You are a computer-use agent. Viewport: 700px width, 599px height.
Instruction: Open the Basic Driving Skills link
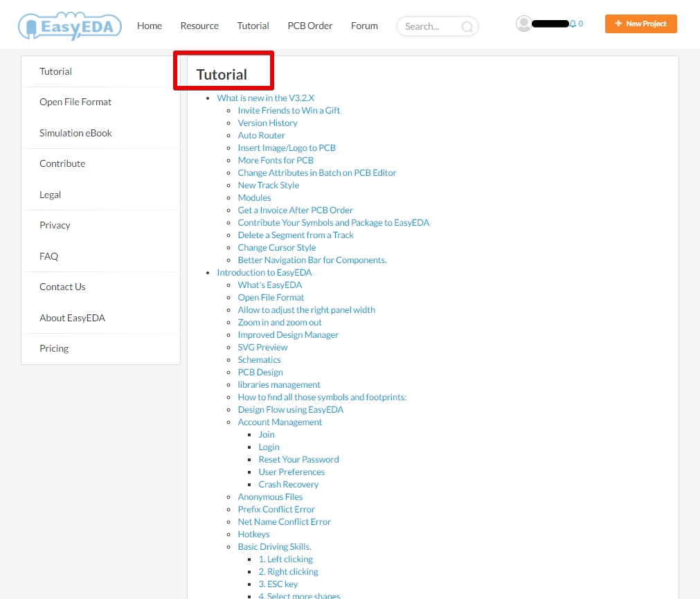point(275,548)
